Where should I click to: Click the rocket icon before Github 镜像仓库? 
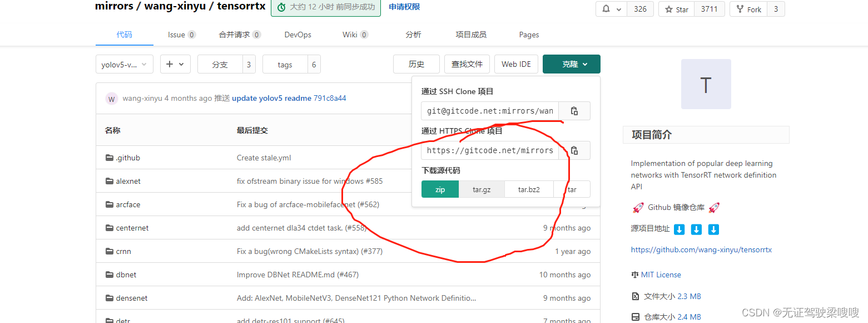point(638,208)
